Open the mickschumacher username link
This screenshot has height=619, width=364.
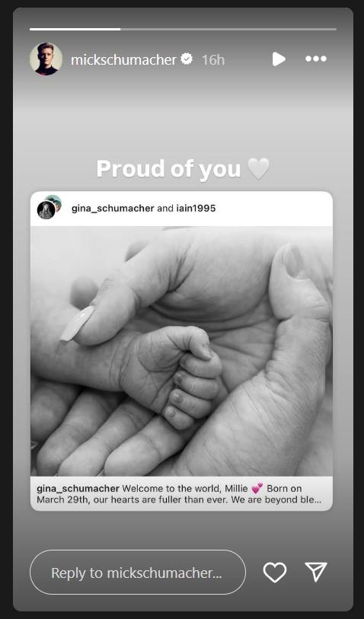123,59
